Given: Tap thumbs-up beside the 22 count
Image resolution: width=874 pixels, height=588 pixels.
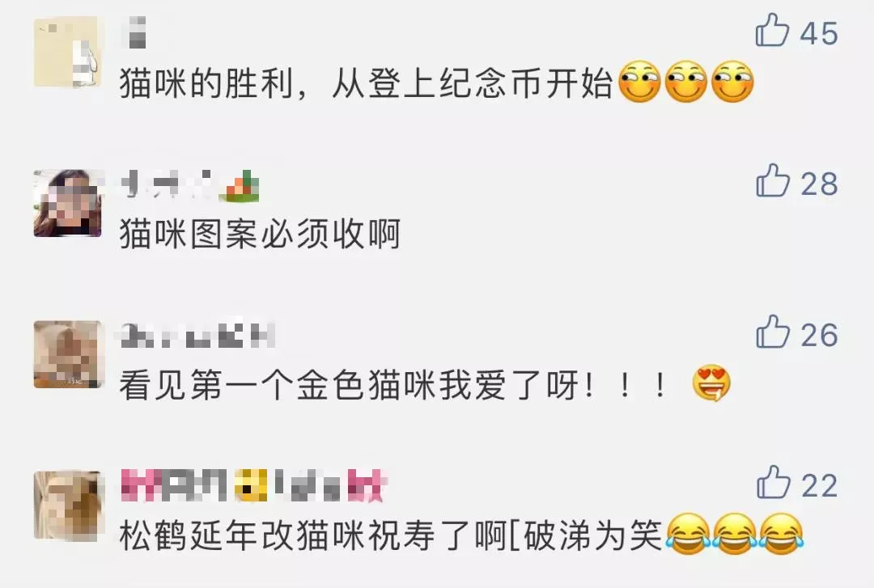Looking at the screenshot, I should 773,481.
